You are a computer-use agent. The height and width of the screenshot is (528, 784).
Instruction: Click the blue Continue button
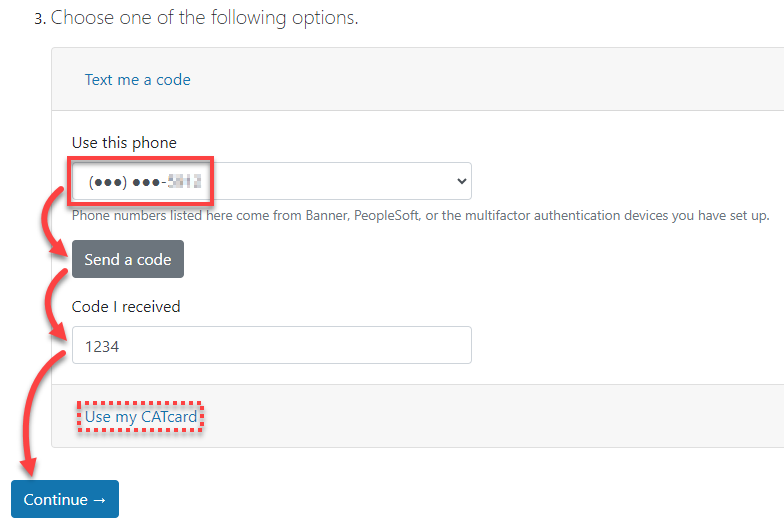pos(65,499)
